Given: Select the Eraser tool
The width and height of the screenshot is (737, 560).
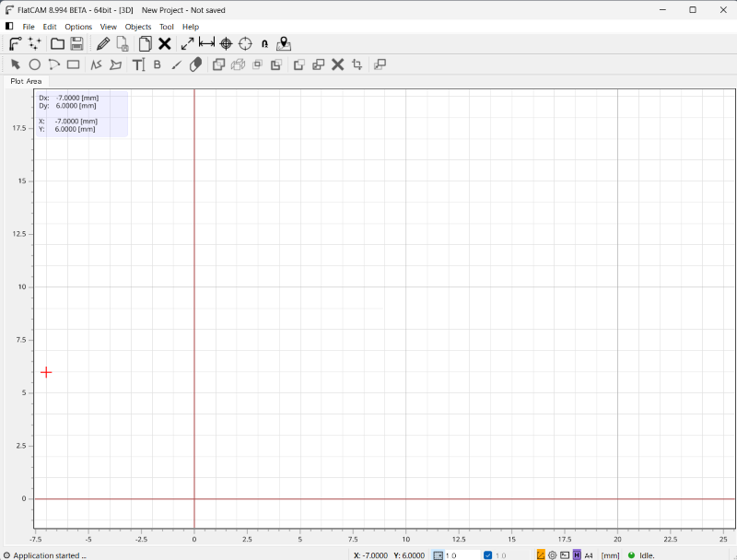Looking at the screenshot, I should (195, 64).
